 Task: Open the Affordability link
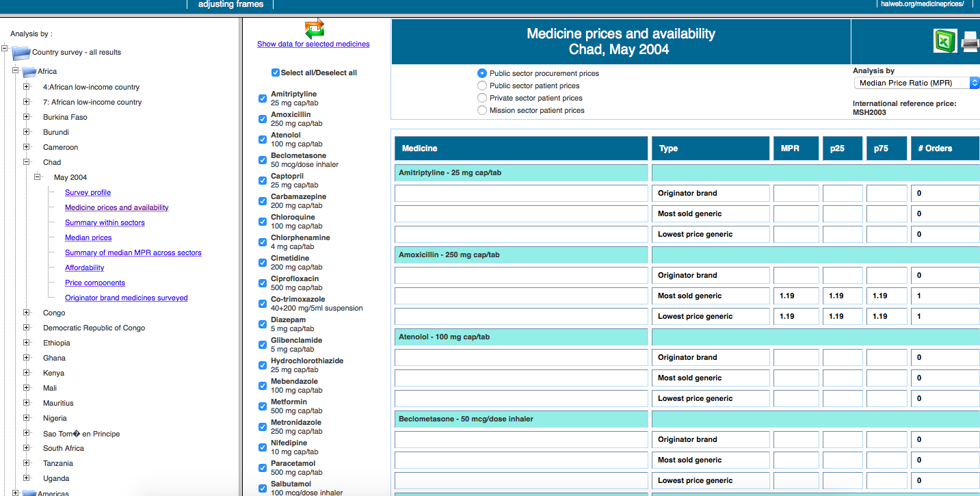(x=85, y=268)
